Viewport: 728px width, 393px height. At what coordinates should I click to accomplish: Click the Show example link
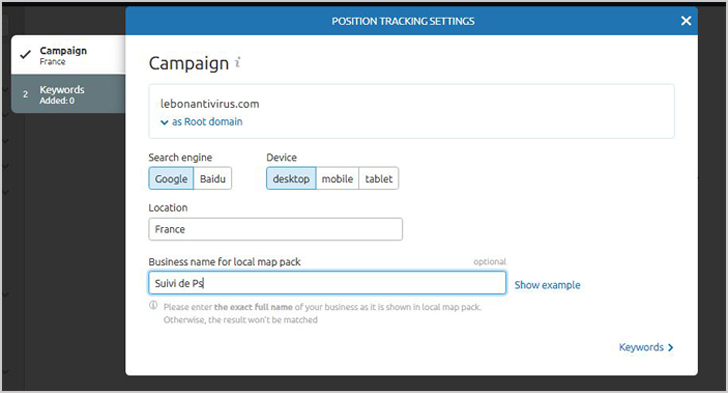click(547, 285)
